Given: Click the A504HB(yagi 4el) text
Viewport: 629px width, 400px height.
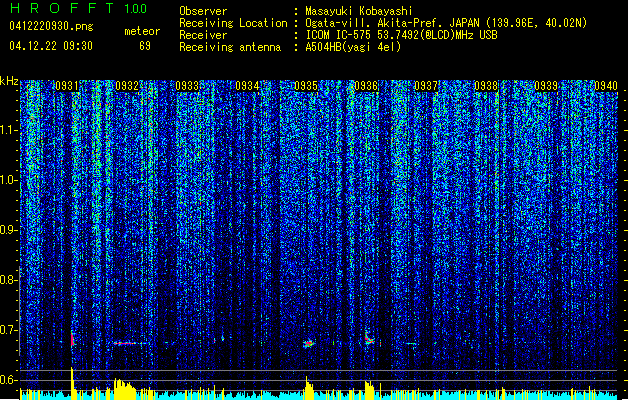Looking at the screenshot, I should tap(353, 47).
